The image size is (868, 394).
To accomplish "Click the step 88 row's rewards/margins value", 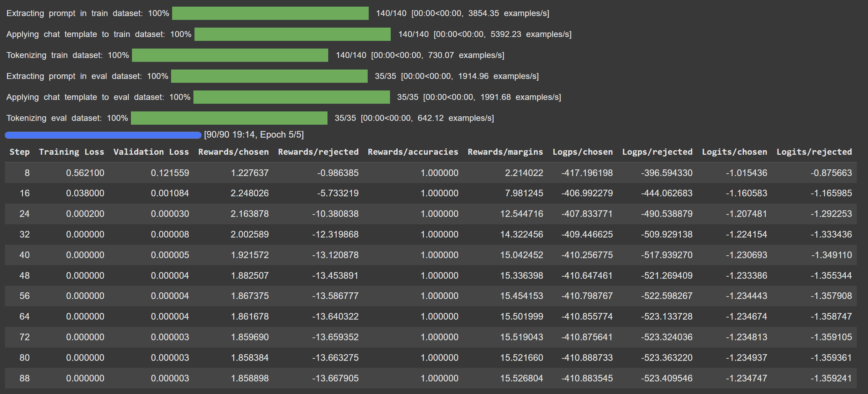I will 521,378.
